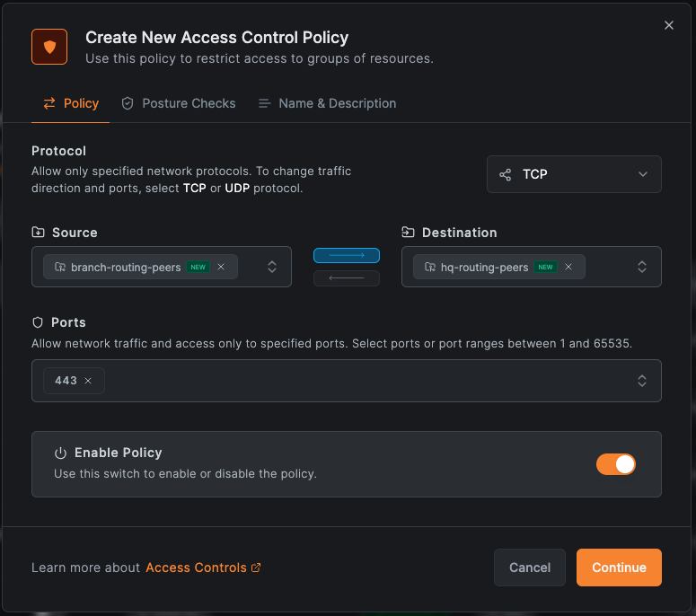This screenshot has height=616, width=696.
Task: Expand the Source group selector
Action: point(272,267)
